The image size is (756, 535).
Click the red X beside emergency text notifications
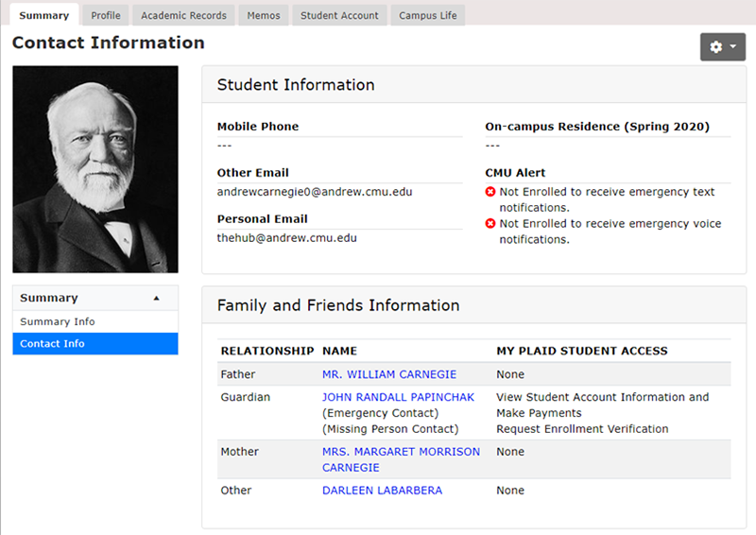point(490,192)
